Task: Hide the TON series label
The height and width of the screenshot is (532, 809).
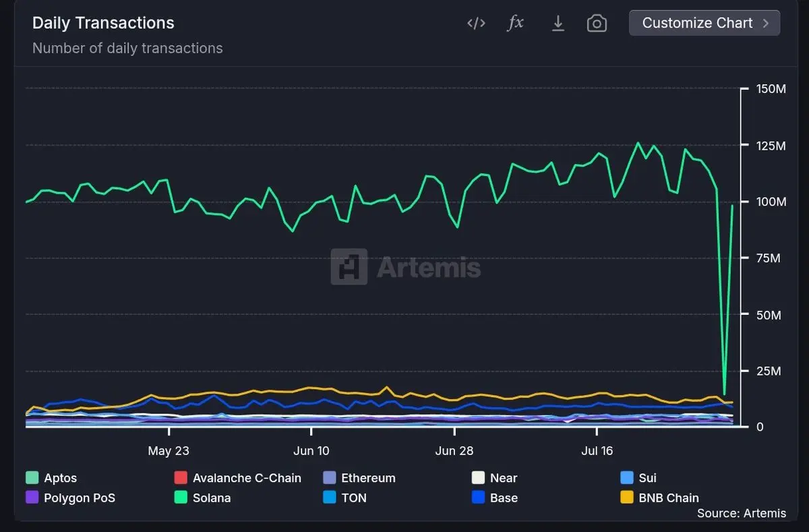Action: [x=354, y=498]
